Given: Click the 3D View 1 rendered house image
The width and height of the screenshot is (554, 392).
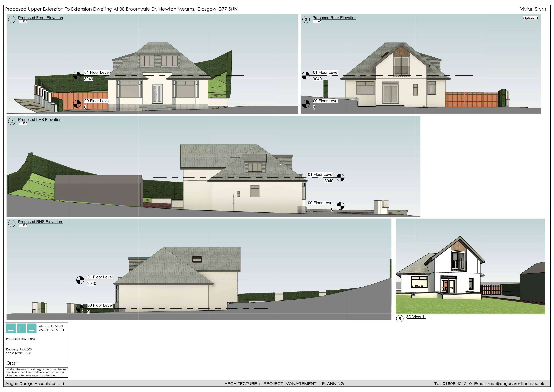Looking at the screenshot, I should tap(470, 266).
